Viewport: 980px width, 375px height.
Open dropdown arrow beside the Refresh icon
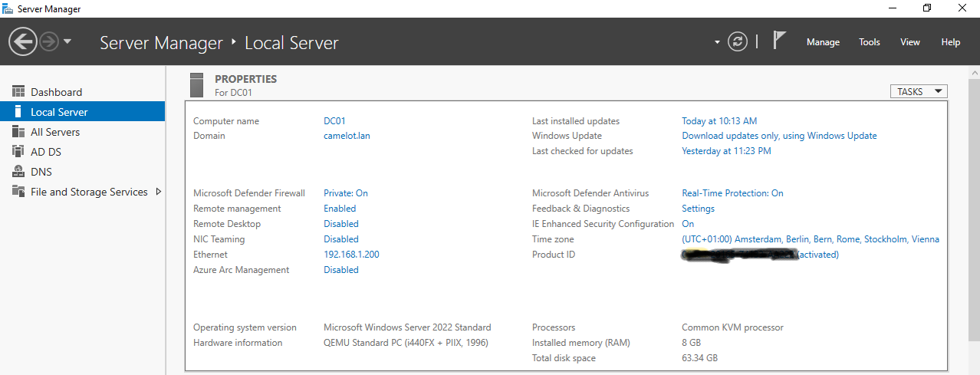718,42
